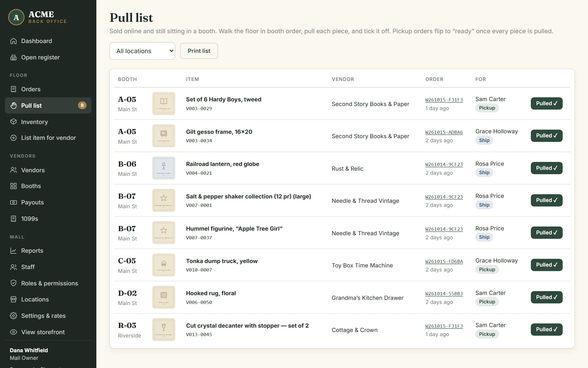Screen dimensions: 588x368
Task: Click the Open register icon
Action: tap(13, 57)
